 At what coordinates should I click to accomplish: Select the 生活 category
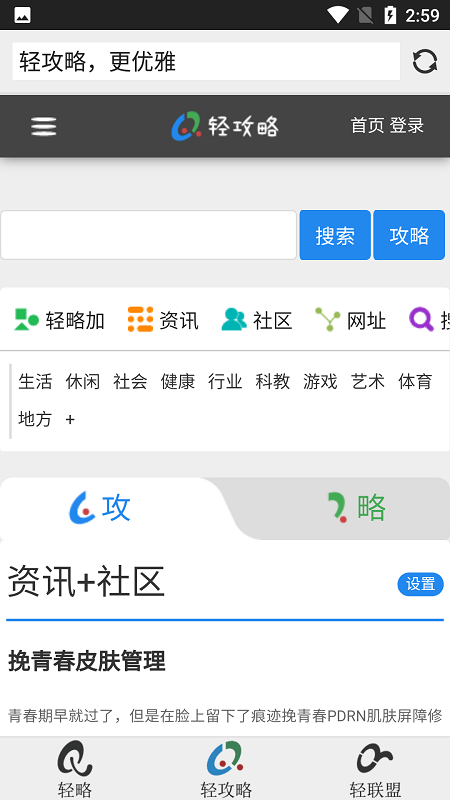tap(35, 382)
